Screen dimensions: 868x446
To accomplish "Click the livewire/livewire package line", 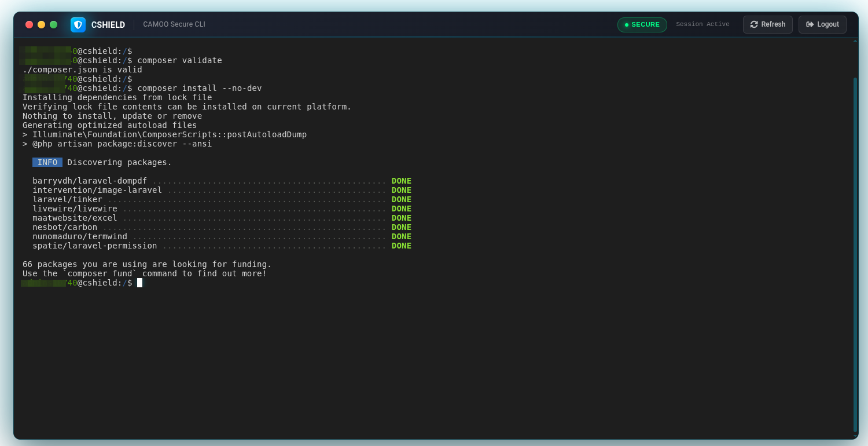I will click(222, 209).
